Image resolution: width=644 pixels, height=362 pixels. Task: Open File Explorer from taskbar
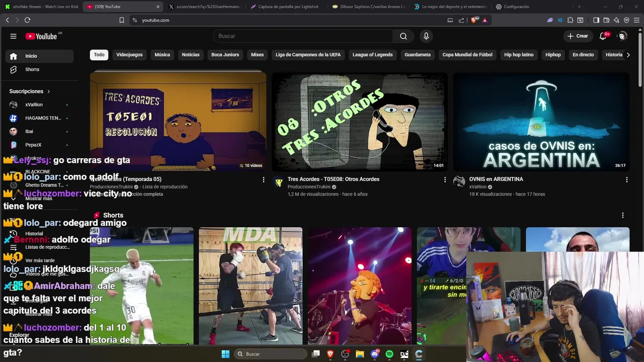coord(360,354)
